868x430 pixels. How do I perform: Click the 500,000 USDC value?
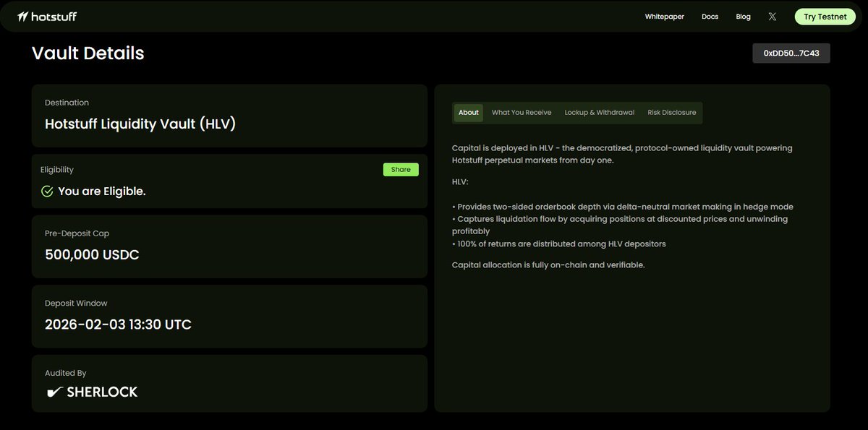(92, 255)
